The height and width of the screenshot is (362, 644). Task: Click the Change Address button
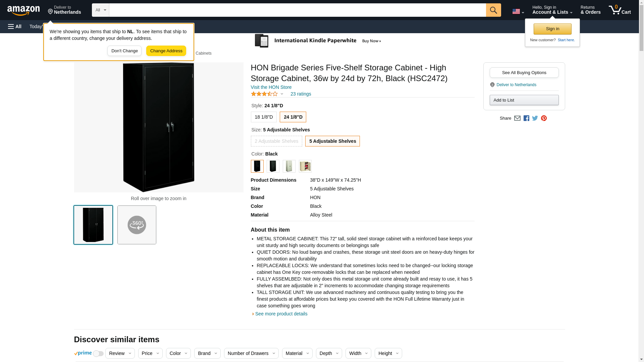click(166, 51)
